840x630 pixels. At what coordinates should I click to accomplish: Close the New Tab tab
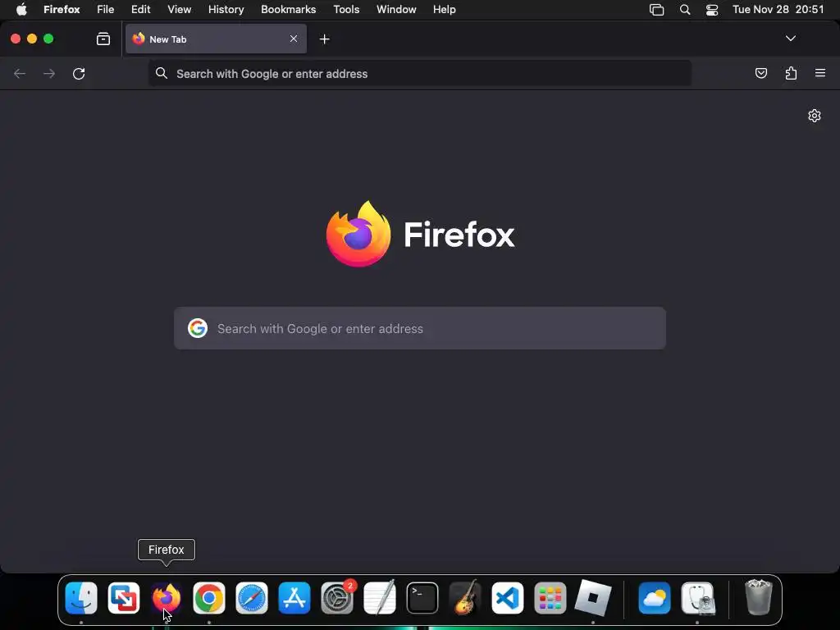coord(294,39)
